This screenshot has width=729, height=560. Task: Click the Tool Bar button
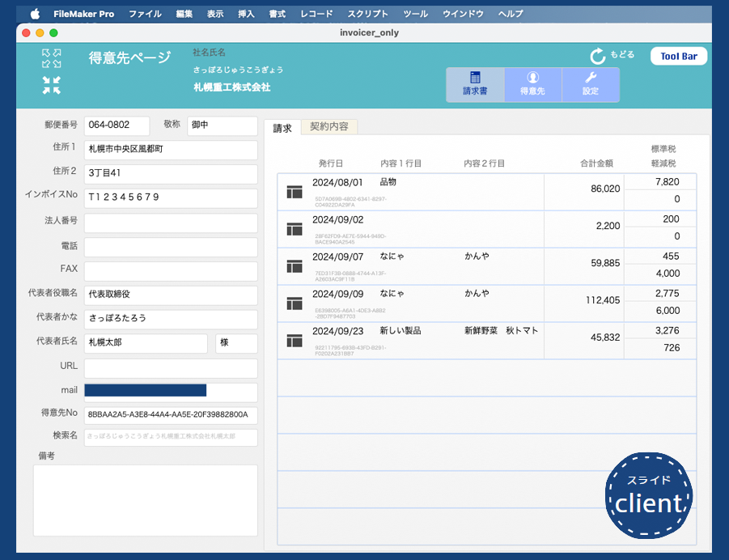click(x=678, y=56)
